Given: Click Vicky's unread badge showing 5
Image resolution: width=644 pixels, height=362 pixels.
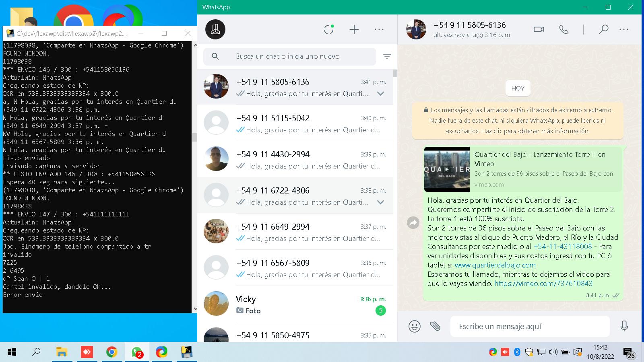Looking at the screenshot, I should tap(380, 311).
